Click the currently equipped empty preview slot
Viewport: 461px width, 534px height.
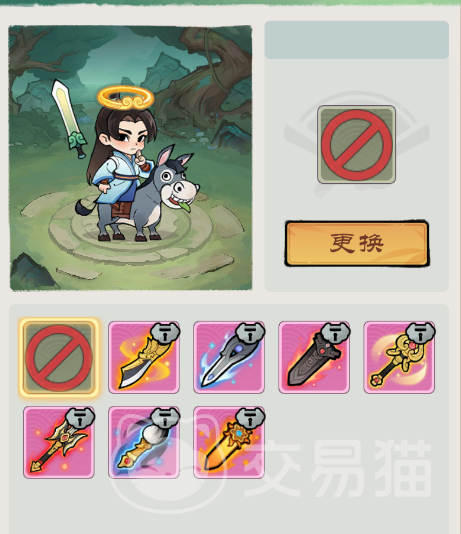pos(356,144)
